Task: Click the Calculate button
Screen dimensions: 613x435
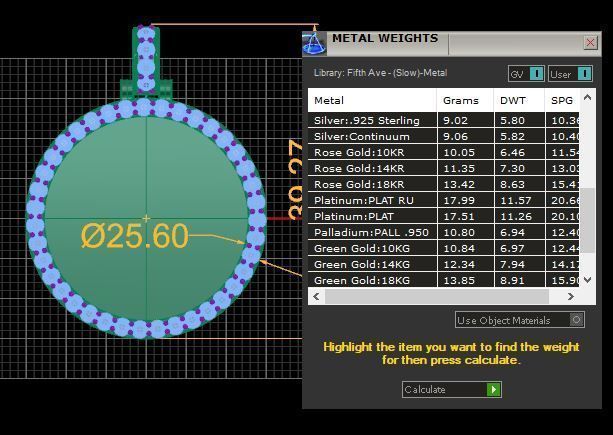Action: [452, 390]
